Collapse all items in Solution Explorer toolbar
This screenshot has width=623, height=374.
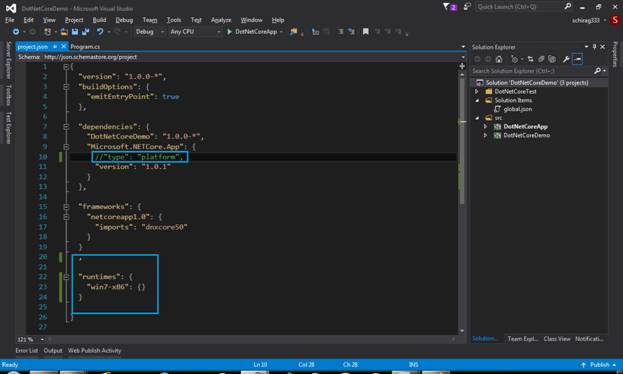click(552, 59)
